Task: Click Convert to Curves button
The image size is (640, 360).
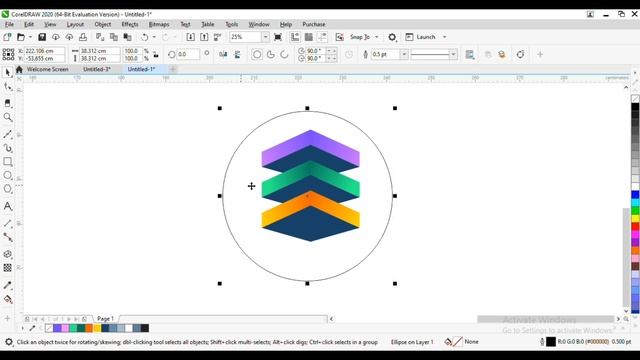Action: (x=520, y=54)
